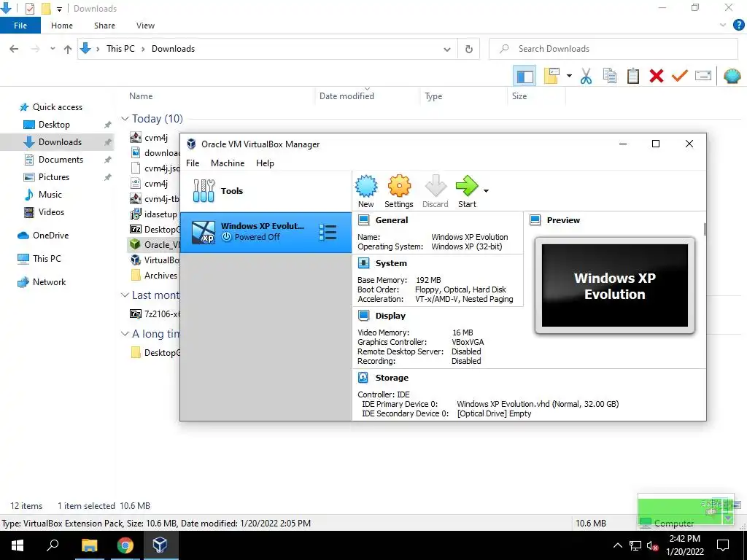
Task: Click the Paste clipboard icon
Action: 632,76
